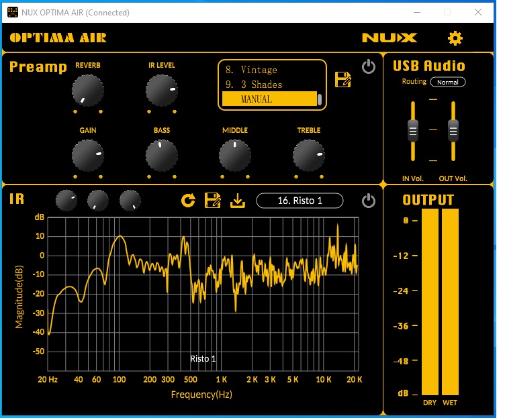Click the GAIN knob
The height and width of the screenshot is (420, 505).
(88, 156)
